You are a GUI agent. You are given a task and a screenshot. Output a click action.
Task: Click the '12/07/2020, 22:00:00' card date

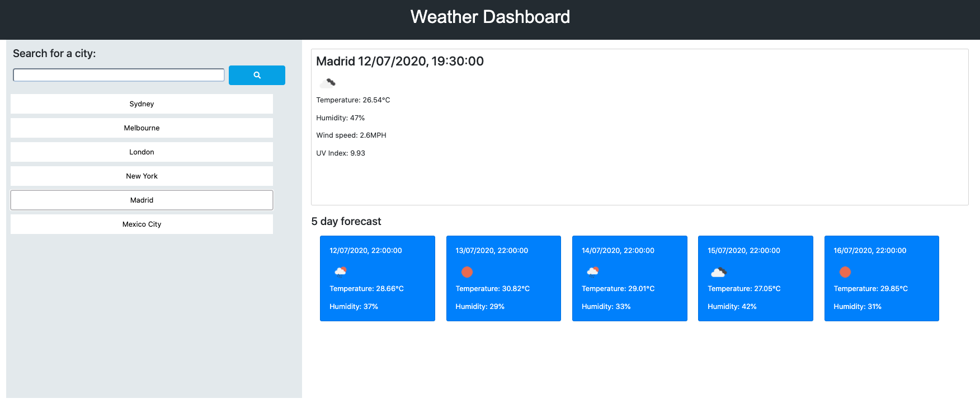366,251
